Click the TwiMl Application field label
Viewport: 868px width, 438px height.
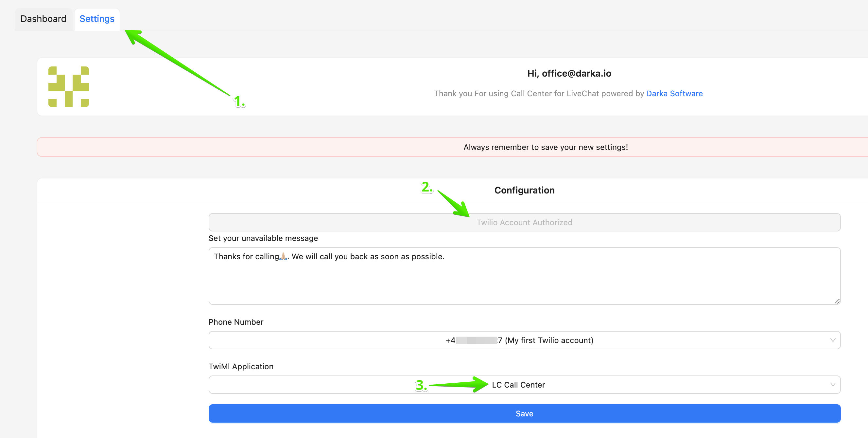tap(241, 366)
